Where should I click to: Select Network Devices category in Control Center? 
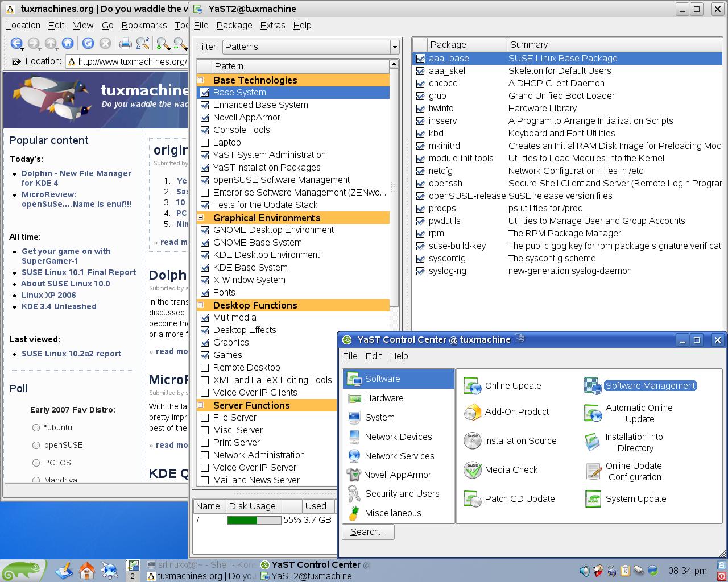(398, 437)
